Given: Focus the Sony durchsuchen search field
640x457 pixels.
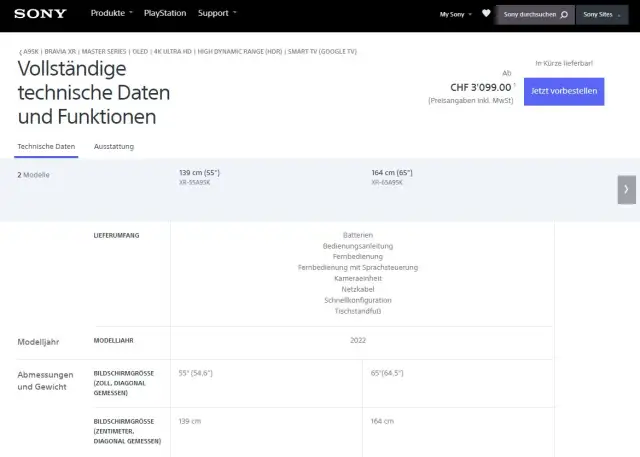Looking at the screenshot, I should tap(535, 15).
